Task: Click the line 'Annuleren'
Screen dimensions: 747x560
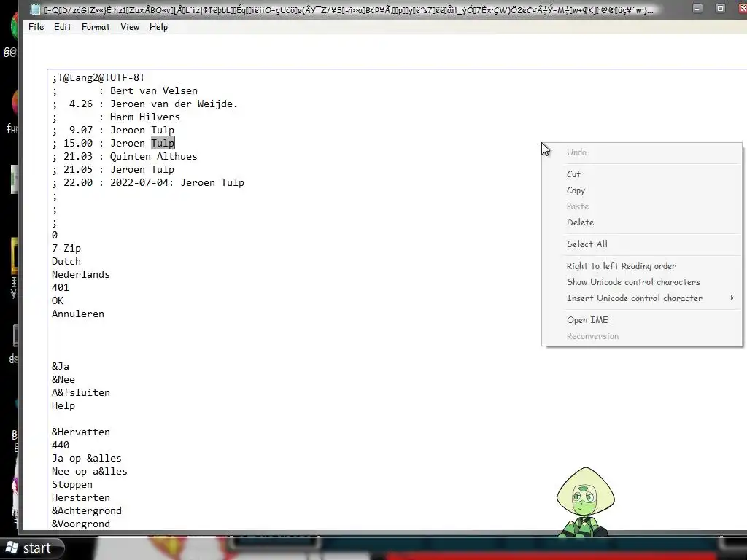Action: 77,314
